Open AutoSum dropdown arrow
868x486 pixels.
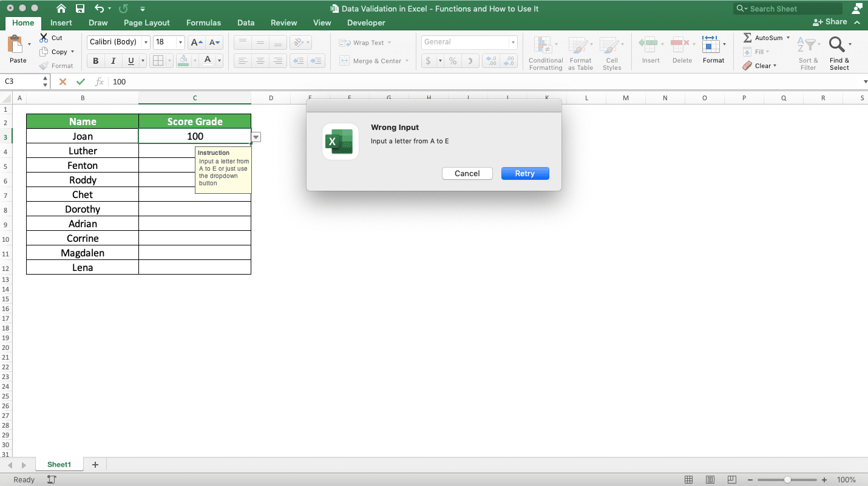788,38
